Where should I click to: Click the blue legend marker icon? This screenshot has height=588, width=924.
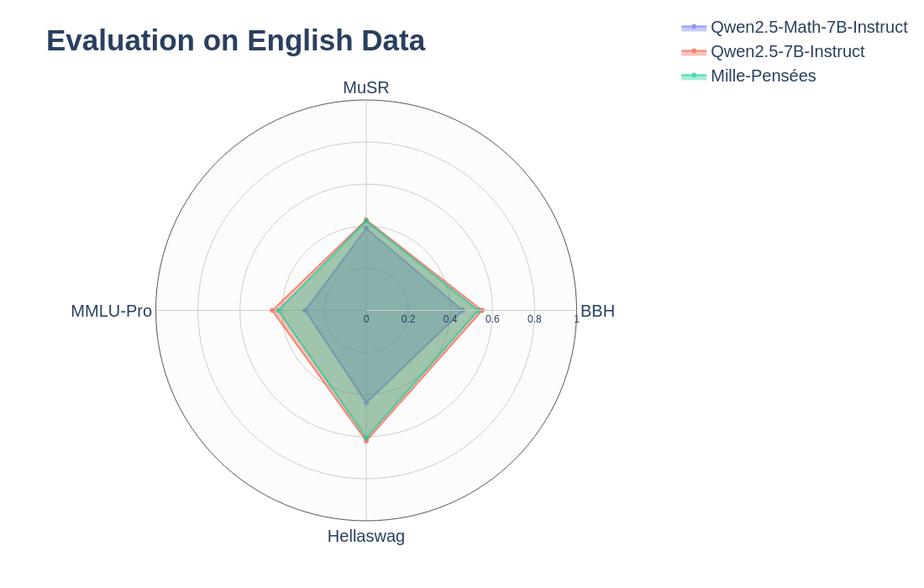pyautogui.click(x=694, y=28)
